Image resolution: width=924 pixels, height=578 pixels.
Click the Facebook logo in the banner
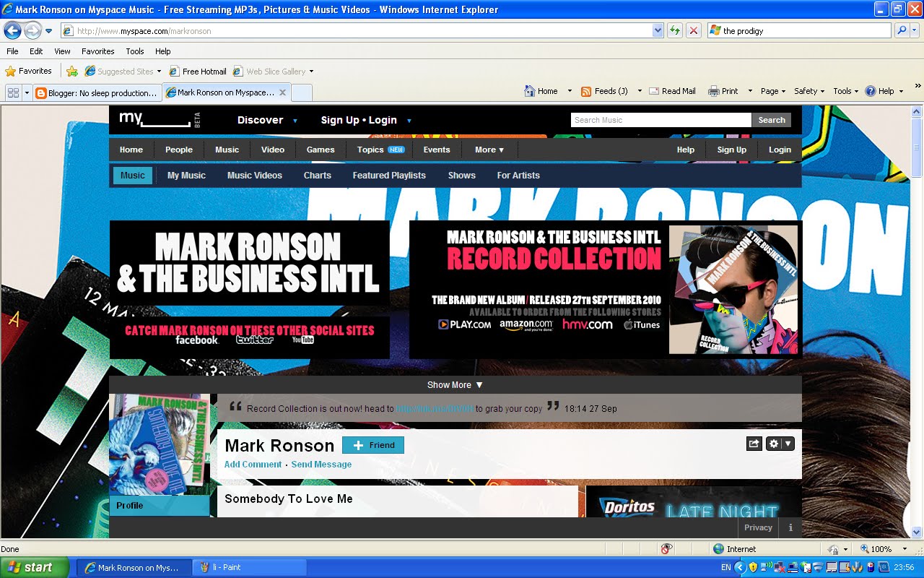tap(196, 340)
